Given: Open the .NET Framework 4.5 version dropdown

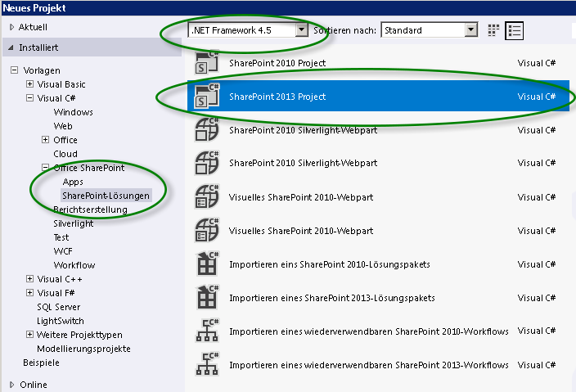Looking at the screenshot, I should click(302, 30).
